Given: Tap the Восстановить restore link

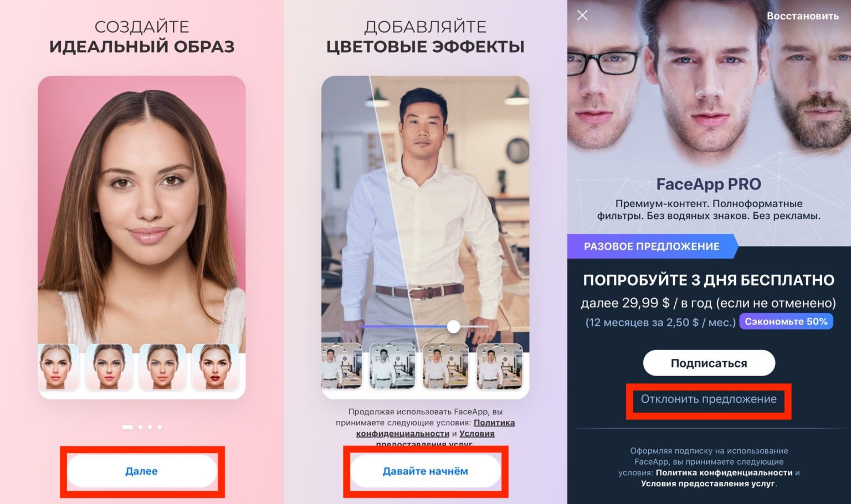Looking at the screenshot, I should [802, 16].
